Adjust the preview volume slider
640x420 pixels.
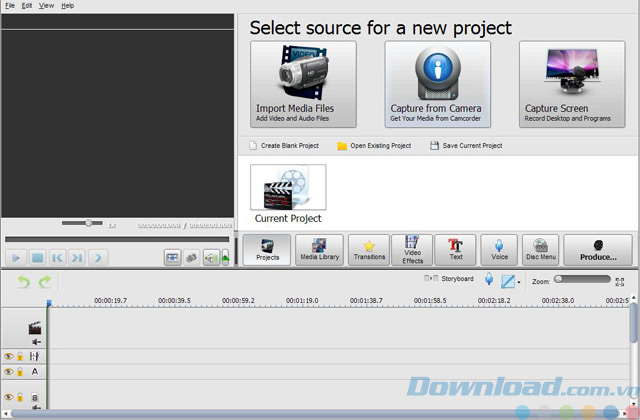[225, 258]
